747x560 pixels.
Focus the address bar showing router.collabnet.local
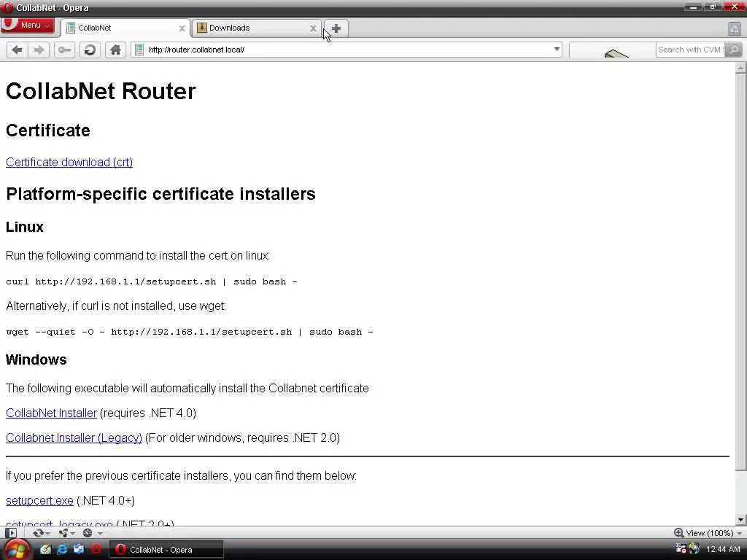click(x=348, y=50)
